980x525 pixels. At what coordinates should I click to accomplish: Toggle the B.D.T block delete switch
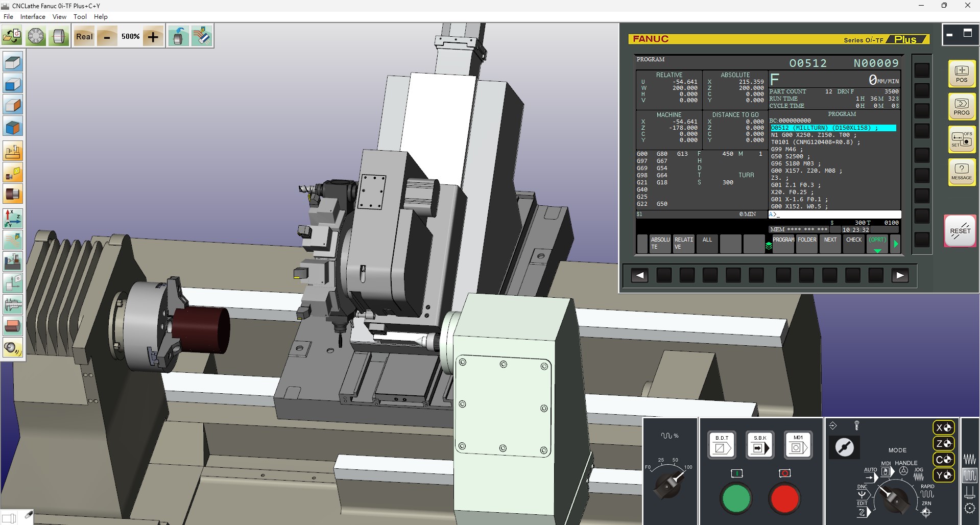pyautogui.click(x=722, y=445)
